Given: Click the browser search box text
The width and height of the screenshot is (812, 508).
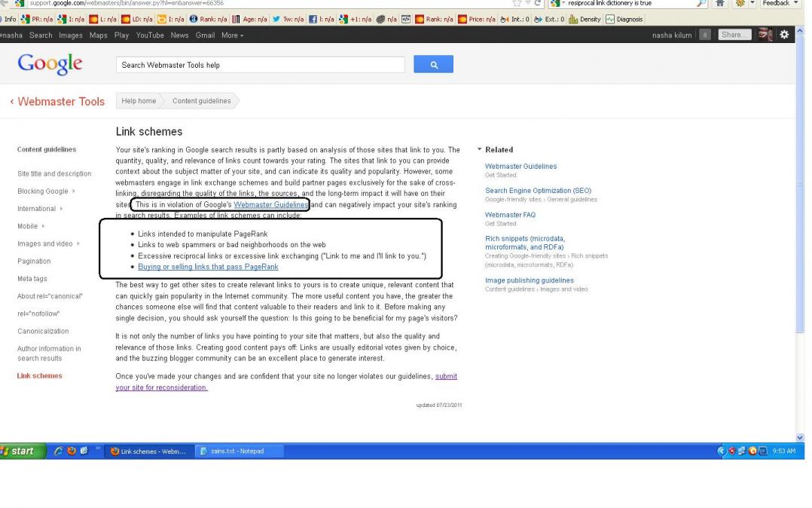Looking at the screenshot, I should pyautogui.click(x=609, y=3).
